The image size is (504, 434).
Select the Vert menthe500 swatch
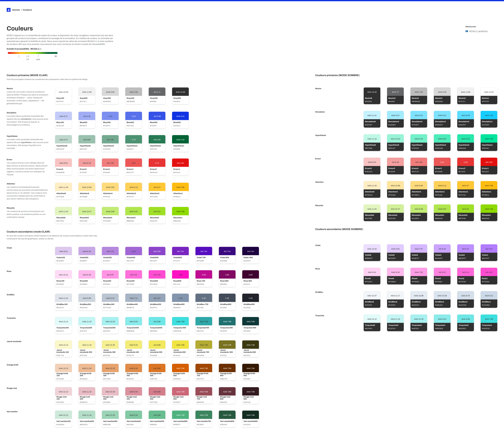[157, 419]
